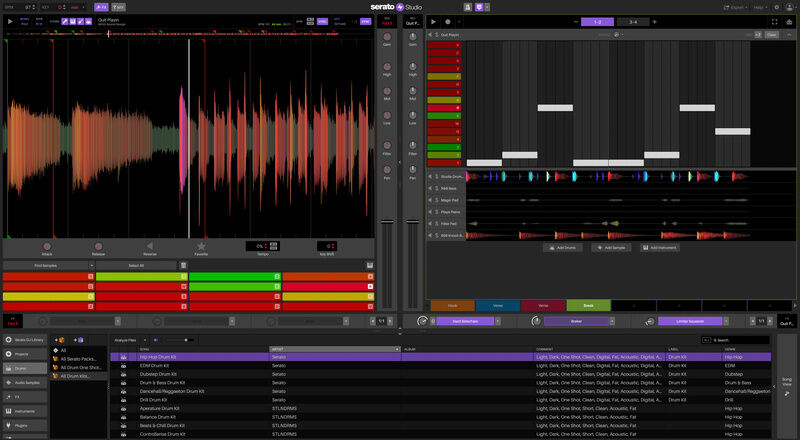Solo the Studio Drum track
Image resolution: width=800 pixels, height=440 pixels.
437,177
